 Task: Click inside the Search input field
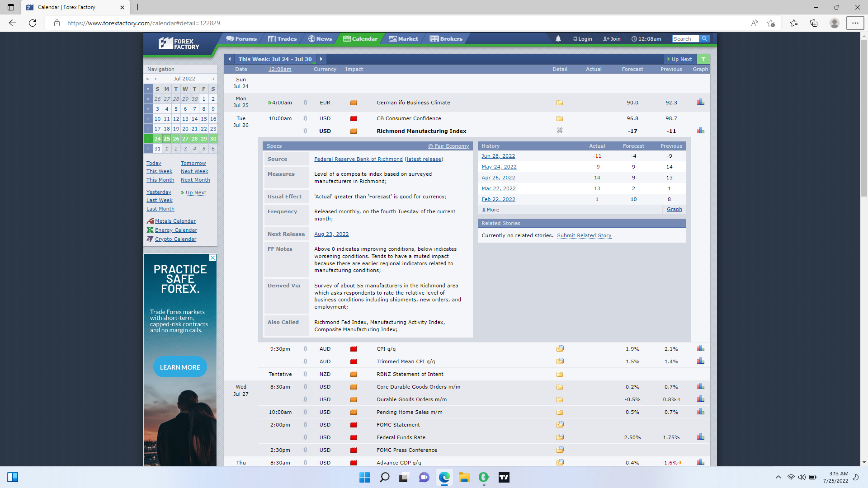click(684, 39)
